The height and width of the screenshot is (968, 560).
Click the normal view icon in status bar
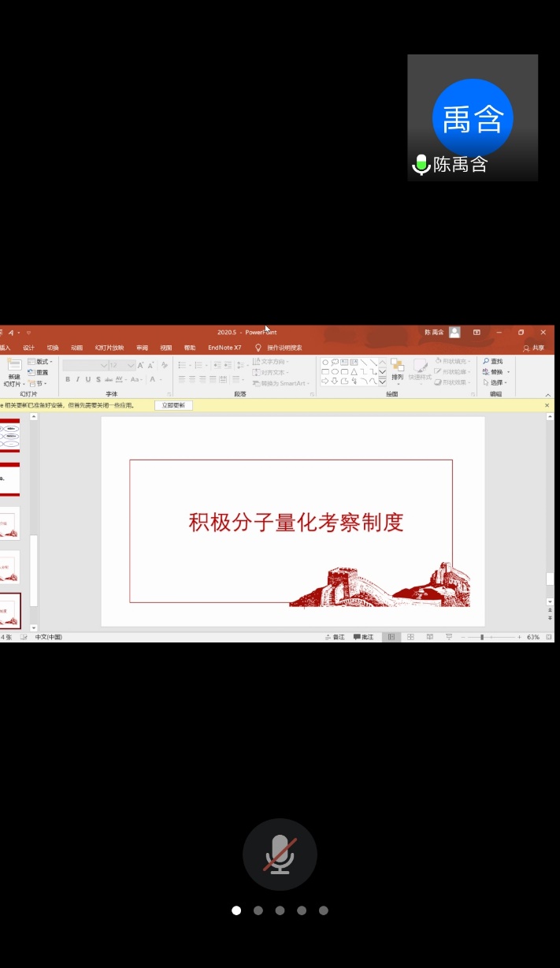[391, 637]
